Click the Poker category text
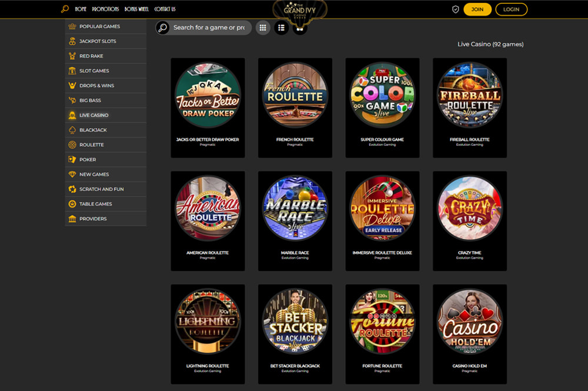This screenshot has width=588, height=391. [88, 159]
